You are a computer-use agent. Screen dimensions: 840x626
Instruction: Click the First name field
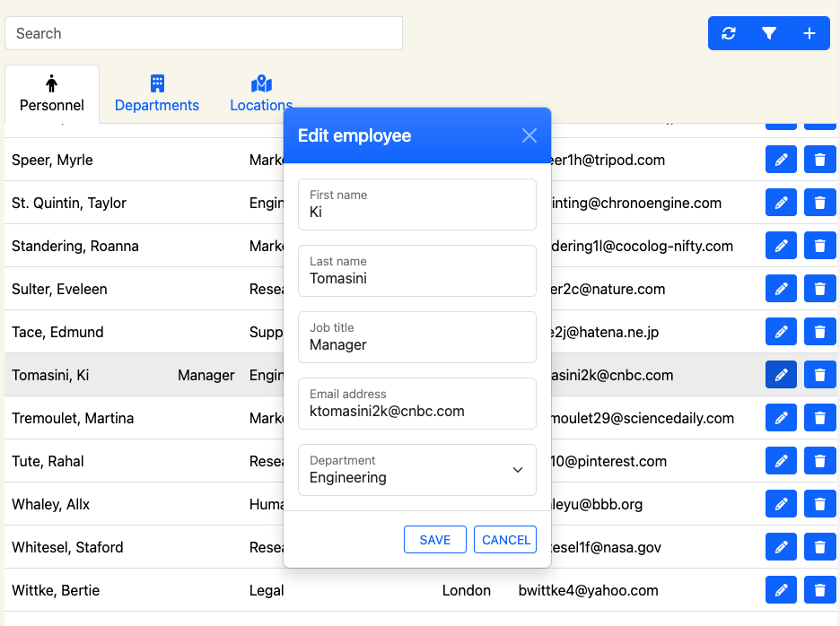[x=416, y=204]
